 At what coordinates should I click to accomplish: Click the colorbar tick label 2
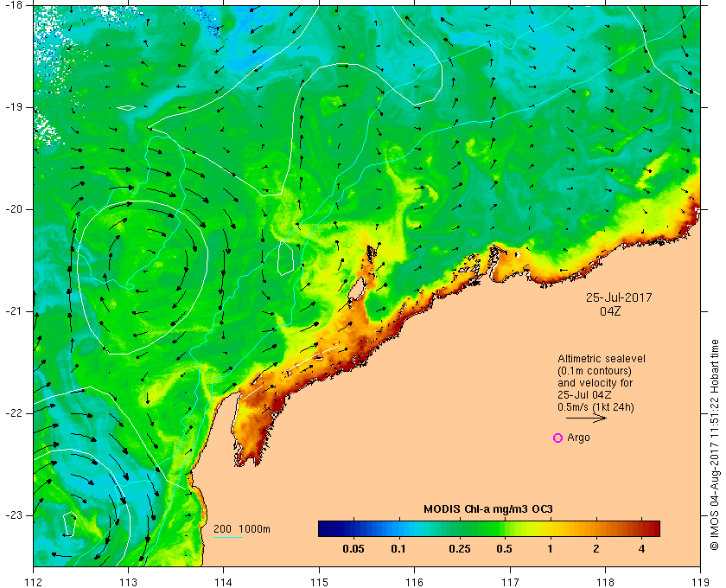595,549
